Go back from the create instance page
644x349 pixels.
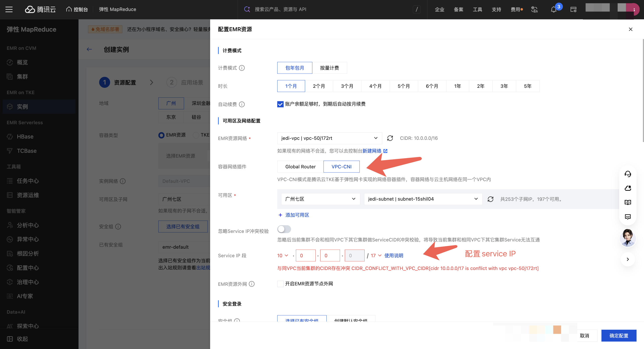[x=89, y=49]
